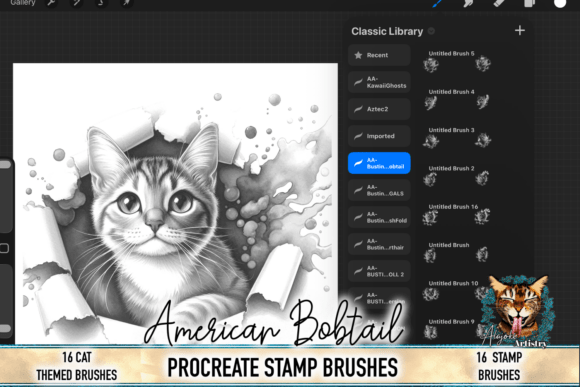This screenshot has width=580, height=387.
Task: Open the Actions wrench menu
Action: (x=51, y=3)
